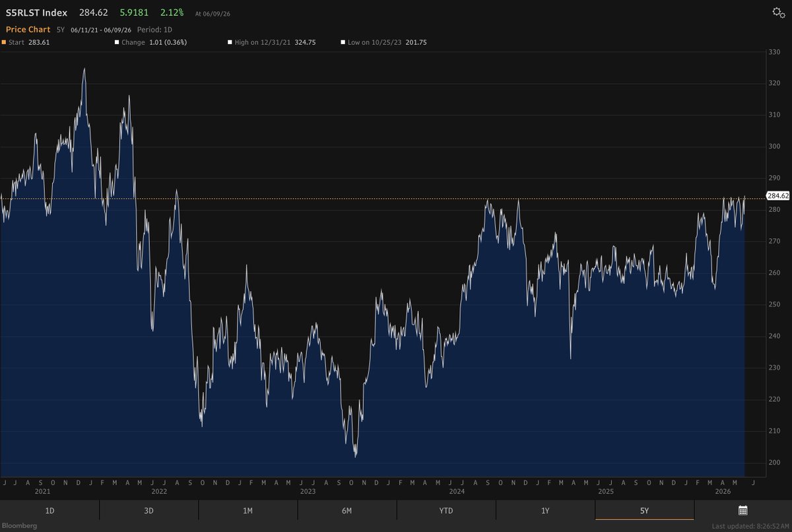This screenshot has height=532, width=792.
Task: Switch to the 1M range tab
Action: [247, 510]
